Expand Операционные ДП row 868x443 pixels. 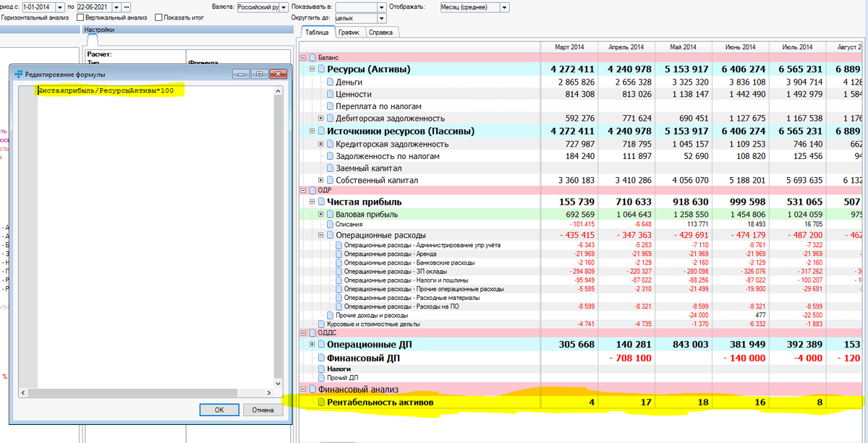tap(312, 345)
